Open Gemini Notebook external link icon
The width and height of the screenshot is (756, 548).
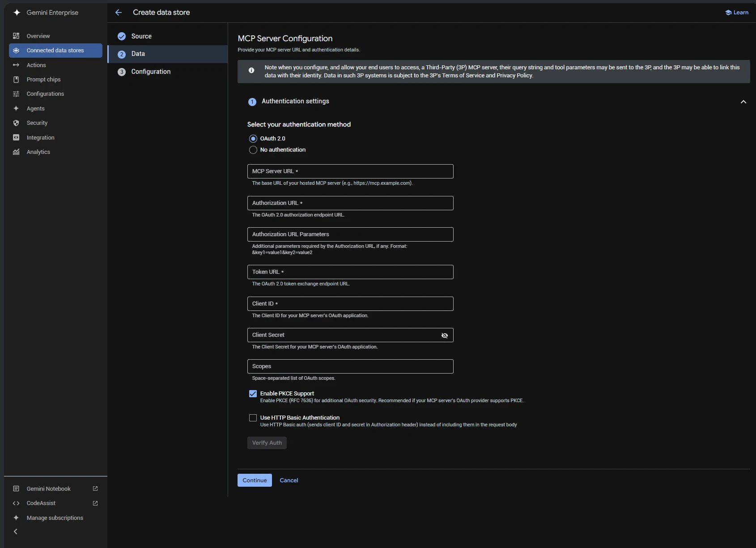(x=95, y=489)
